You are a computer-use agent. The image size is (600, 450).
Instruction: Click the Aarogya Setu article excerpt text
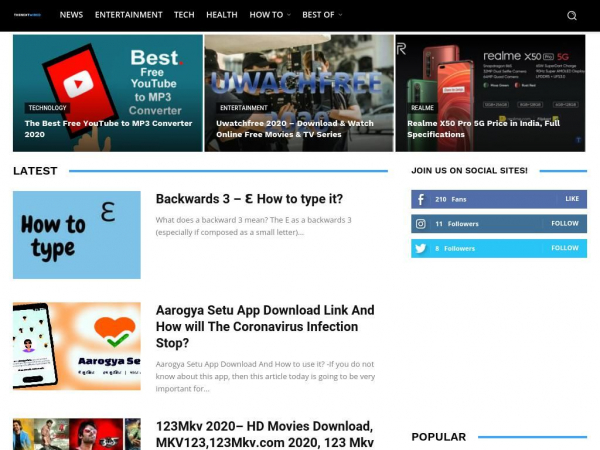tap(265, 376)
